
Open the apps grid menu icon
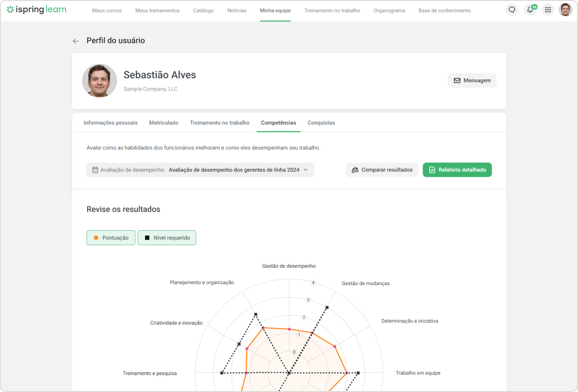[x=548, y=10]
